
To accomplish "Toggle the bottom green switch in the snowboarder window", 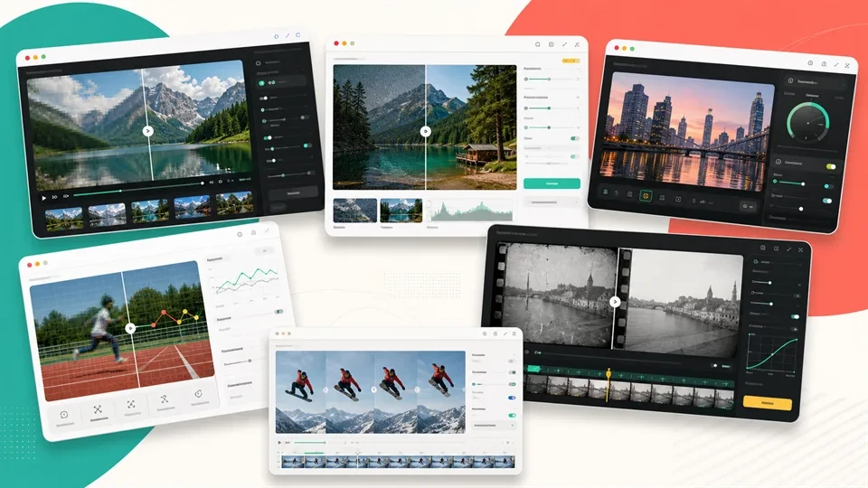I will [512, 415].
